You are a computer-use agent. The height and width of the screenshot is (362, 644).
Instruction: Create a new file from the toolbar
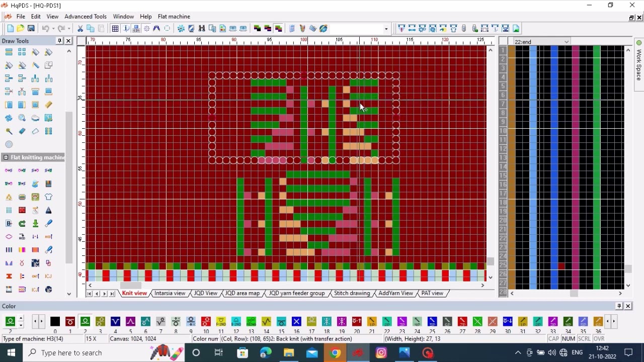10,29
